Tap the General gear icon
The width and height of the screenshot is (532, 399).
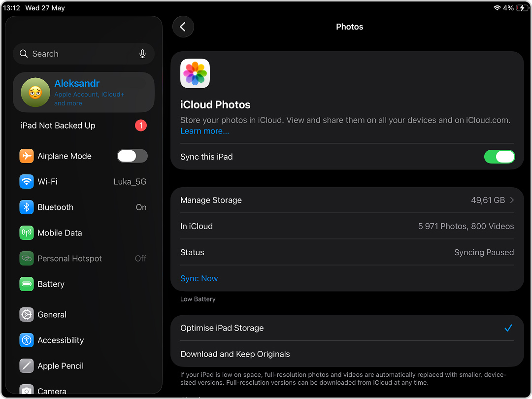[27, 314]
